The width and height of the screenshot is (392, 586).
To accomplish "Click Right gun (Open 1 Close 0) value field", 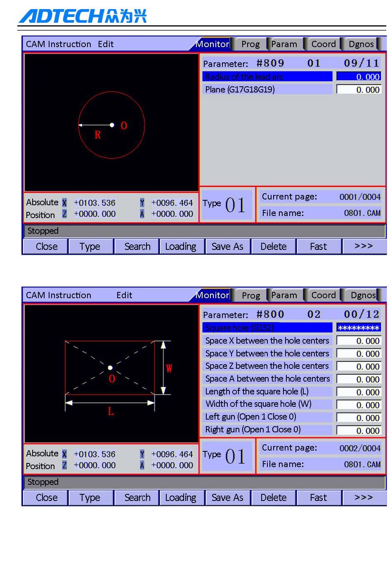I will pyautogui.click(x=359, y=430).
